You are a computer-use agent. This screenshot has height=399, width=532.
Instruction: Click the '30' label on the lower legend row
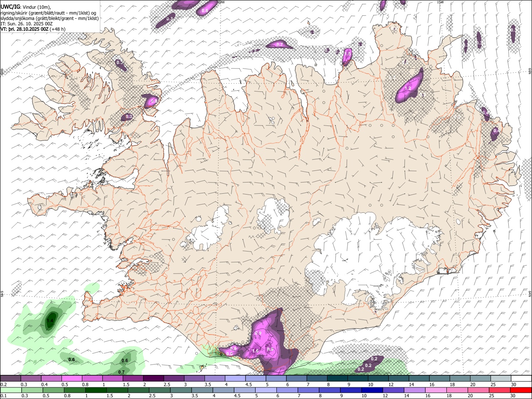point(514,396)
